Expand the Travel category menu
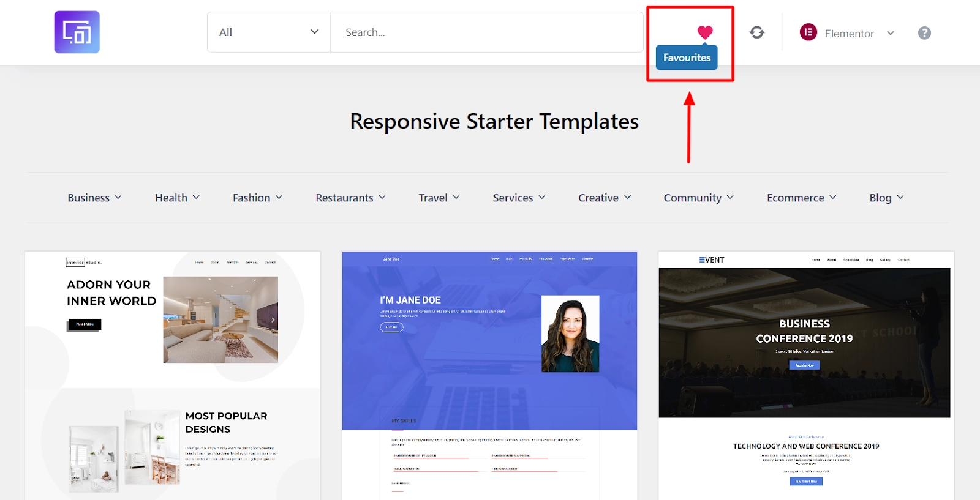Image resolution: width=980 pixels, height=500 pixels. (439, 198)
